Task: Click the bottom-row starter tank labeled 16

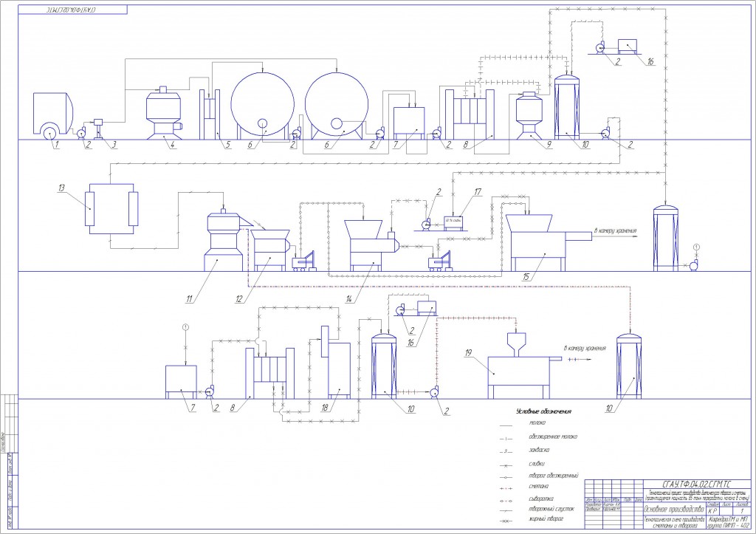Action: [x=426, y=307]
